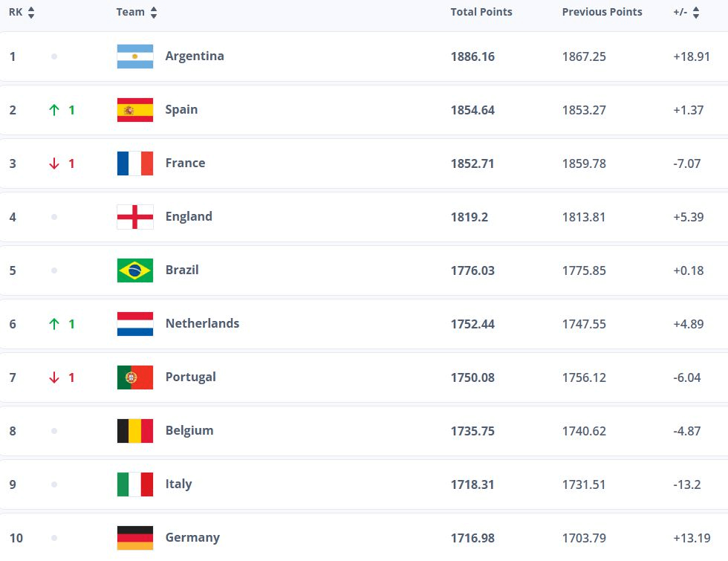The width and height of the screenshot is (728, 561).
Task: Select the Germany team name
Action: click(x=192, y=538)
